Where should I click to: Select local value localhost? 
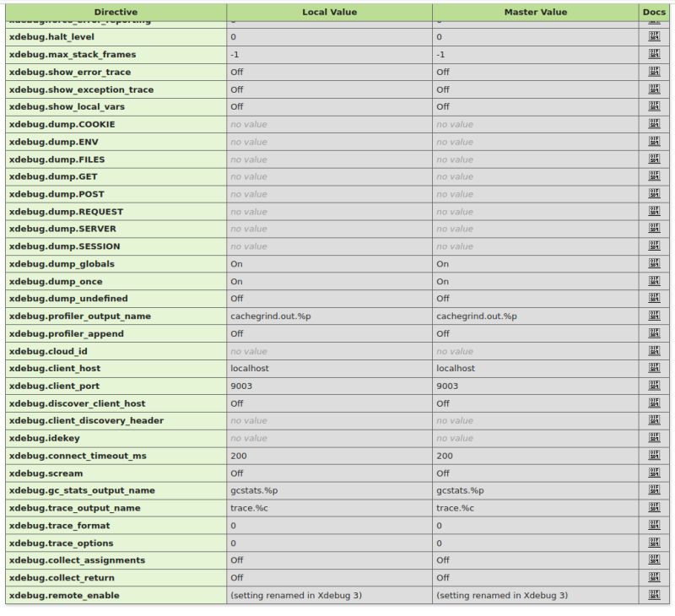point(250,369)
